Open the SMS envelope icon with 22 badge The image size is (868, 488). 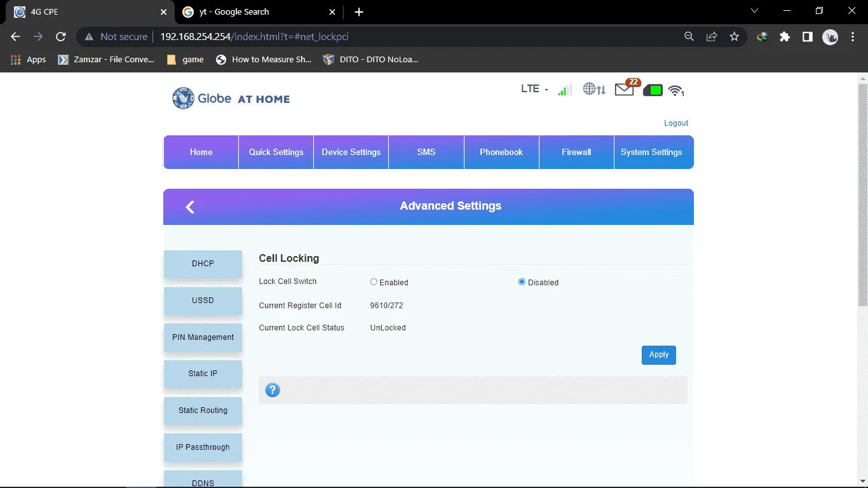[x=625, y=88]
